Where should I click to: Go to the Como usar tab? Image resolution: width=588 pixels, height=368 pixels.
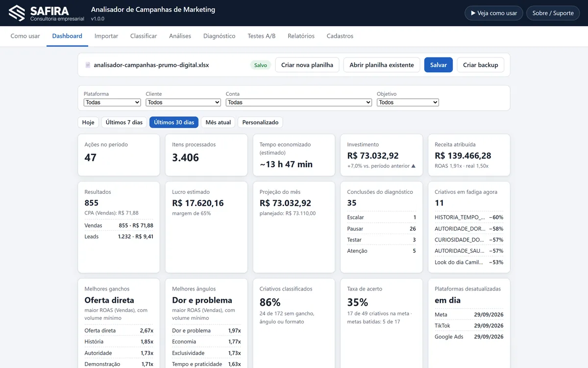pyautogui.click(x=25, y=36)
